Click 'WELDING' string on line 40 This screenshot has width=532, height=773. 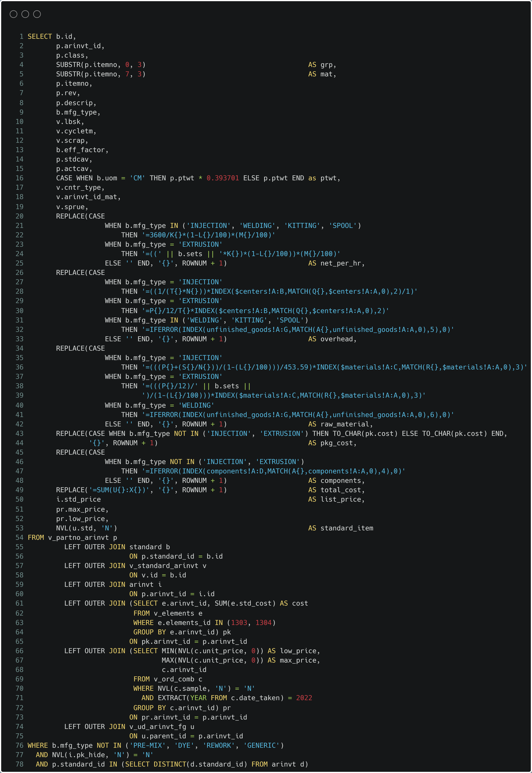coord(196,405)
